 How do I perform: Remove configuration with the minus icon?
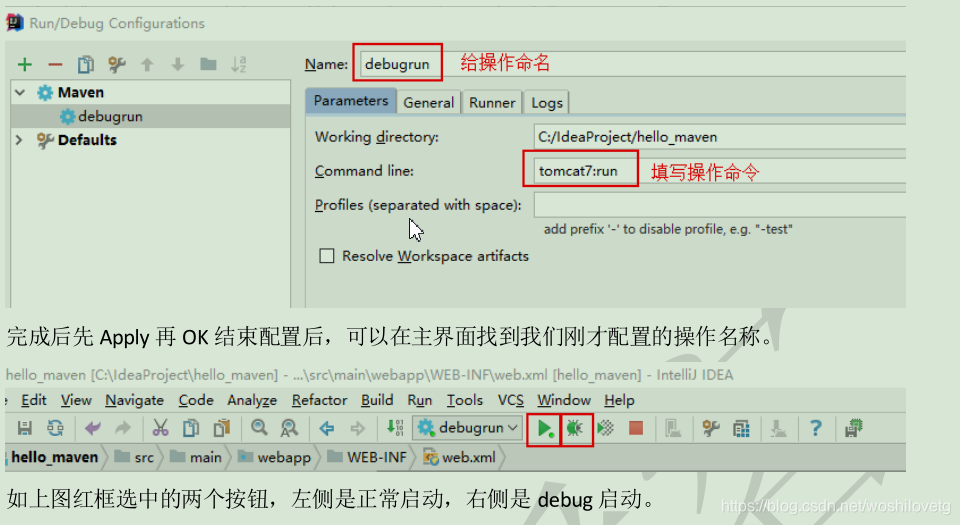click(x=55, y=64)
